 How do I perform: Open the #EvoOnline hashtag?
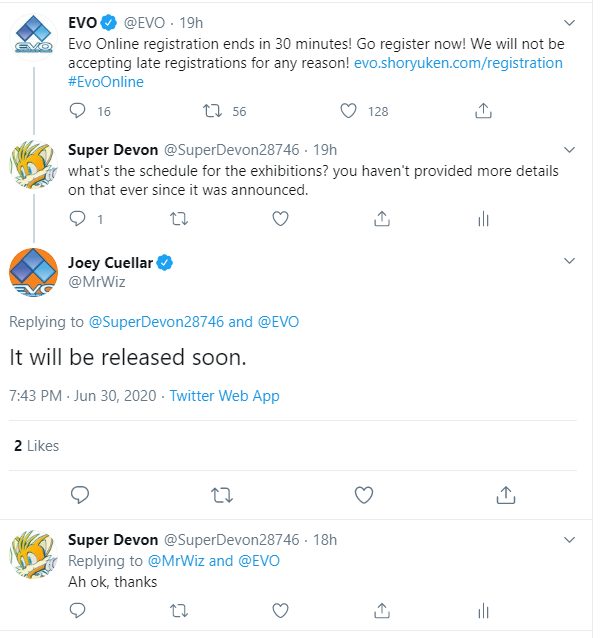[x=106, y=82]
